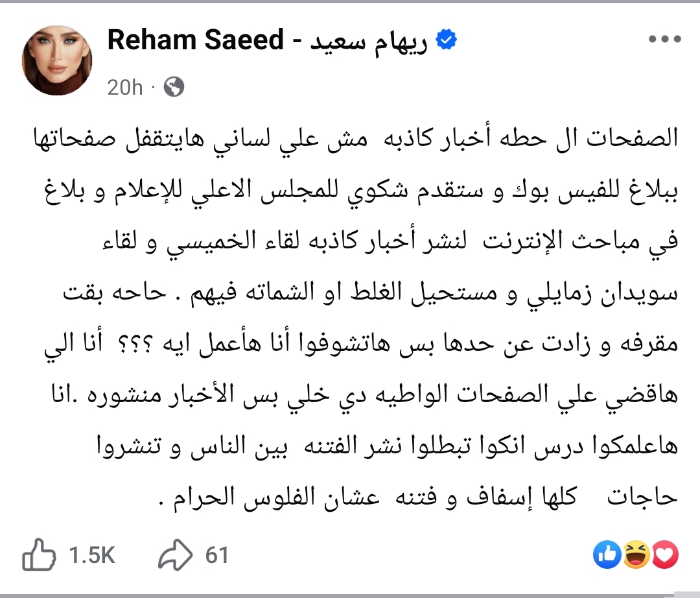
Task: Click the blue verified badge
Action: 447,41
